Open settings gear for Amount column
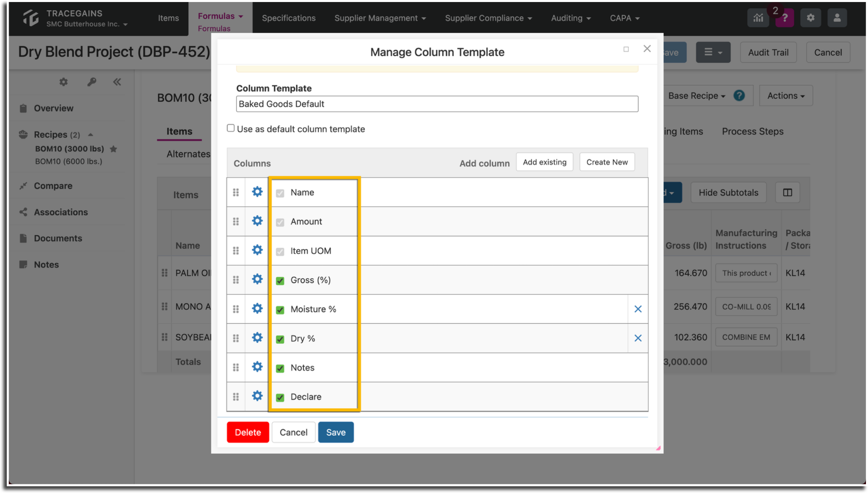868x493 pixels. (257, 221)
